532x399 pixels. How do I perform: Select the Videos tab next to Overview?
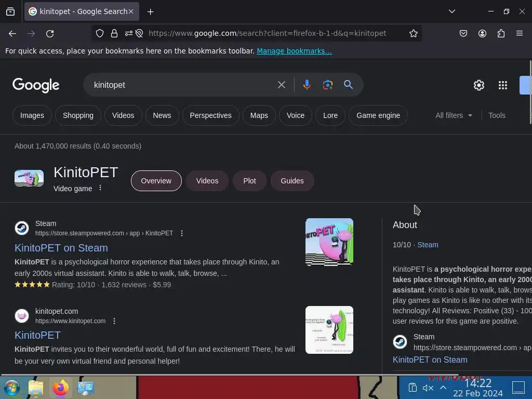(207, 181)
